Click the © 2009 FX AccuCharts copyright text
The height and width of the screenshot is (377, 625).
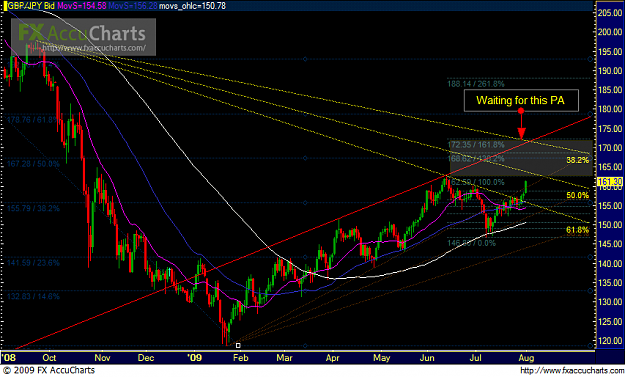click(x=49, y=370)
